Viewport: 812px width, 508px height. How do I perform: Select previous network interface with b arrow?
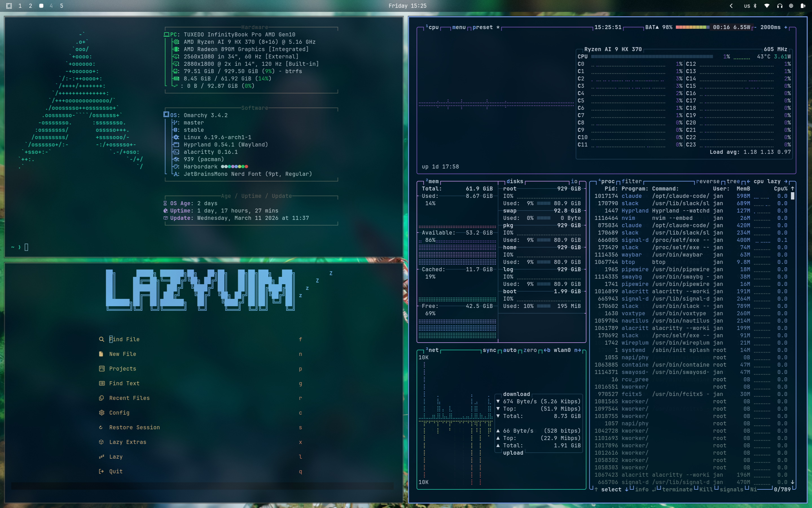pos(547,350)
